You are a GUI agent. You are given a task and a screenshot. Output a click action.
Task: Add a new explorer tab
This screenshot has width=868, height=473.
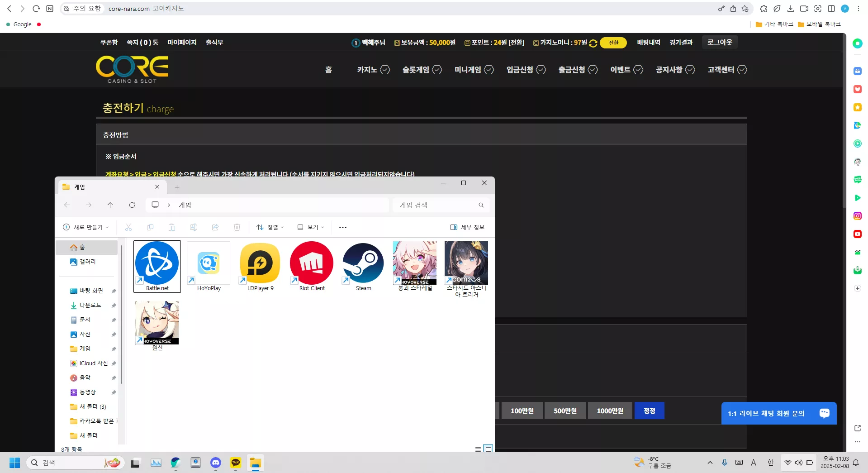177,187
